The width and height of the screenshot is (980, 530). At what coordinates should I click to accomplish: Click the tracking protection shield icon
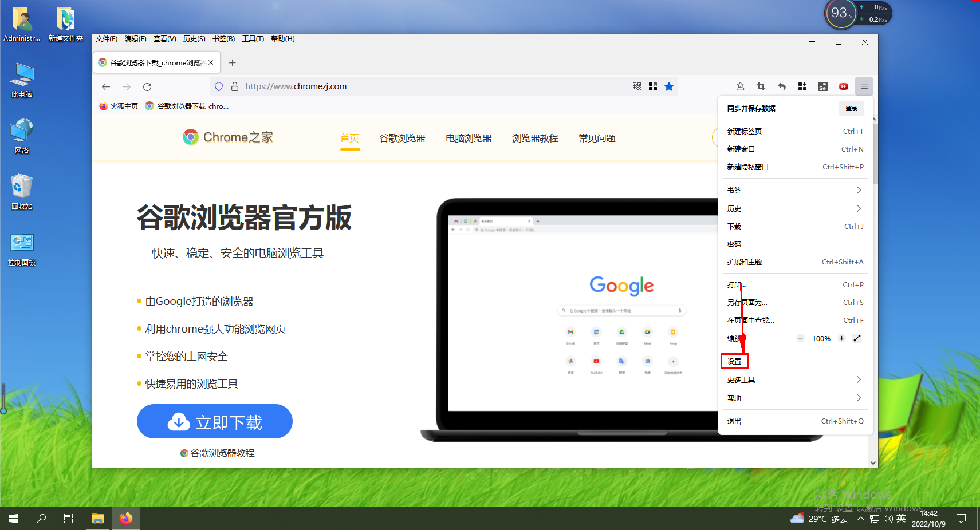(218, 86)
